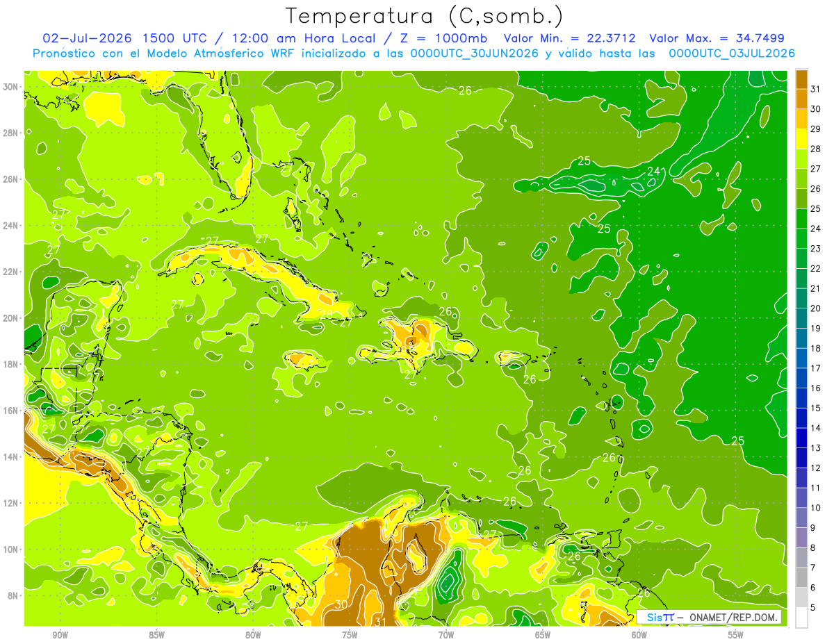Viewport: 834px width, 644px height.
Task: Click colorbar legend value 10
Action: tap(816, 508)
